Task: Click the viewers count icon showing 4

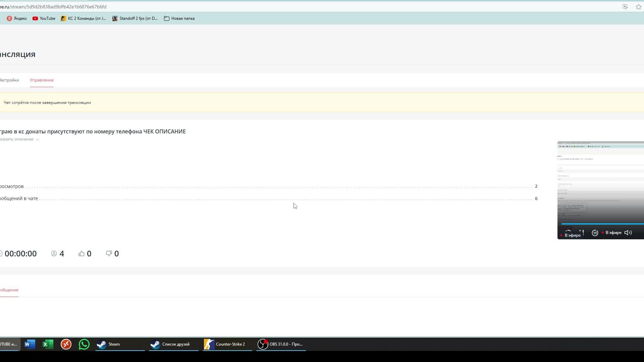Action: [54, 253]
